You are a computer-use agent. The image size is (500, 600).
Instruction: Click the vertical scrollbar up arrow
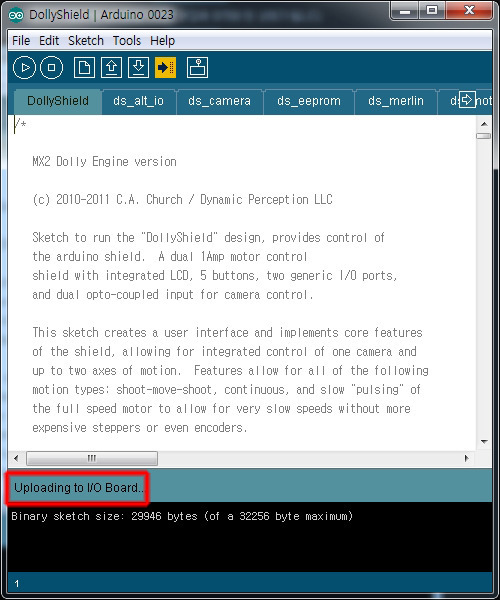point(484,124)
